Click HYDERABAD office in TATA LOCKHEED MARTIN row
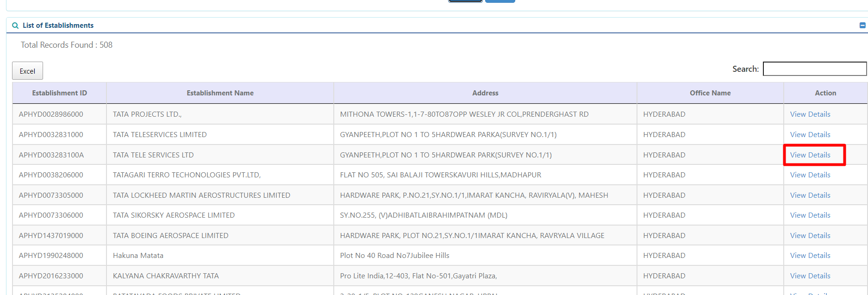 click(x=664, y=195)
